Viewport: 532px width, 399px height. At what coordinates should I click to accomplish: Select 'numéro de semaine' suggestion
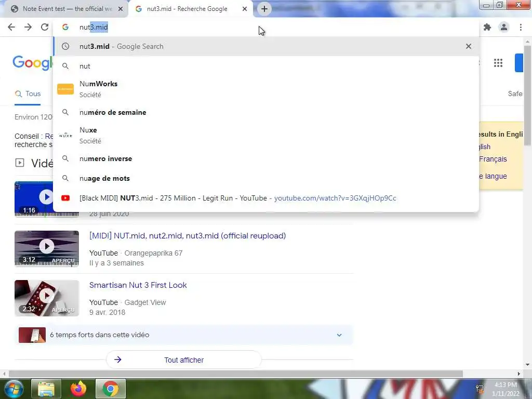(x=266, y=112)
